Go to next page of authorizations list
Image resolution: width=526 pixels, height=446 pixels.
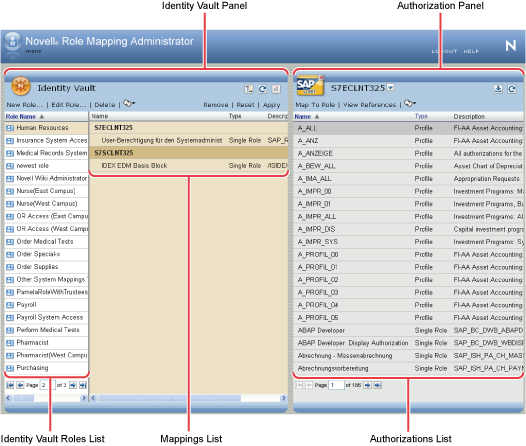pos(367,385)
